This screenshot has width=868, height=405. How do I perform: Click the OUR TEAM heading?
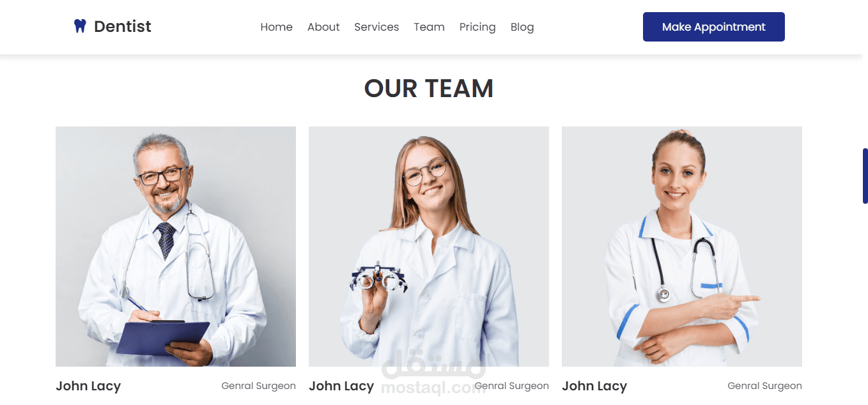pos(428,89)
